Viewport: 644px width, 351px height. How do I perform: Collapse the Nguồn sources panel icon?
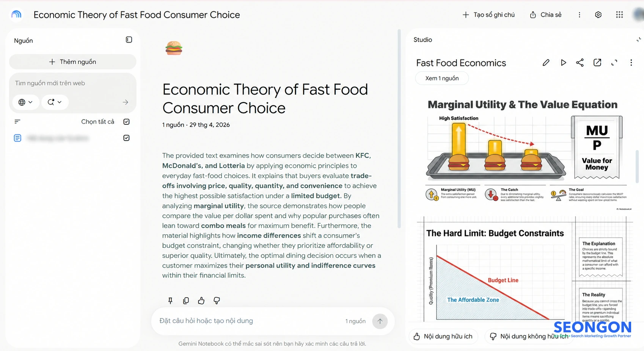(129, 40)
